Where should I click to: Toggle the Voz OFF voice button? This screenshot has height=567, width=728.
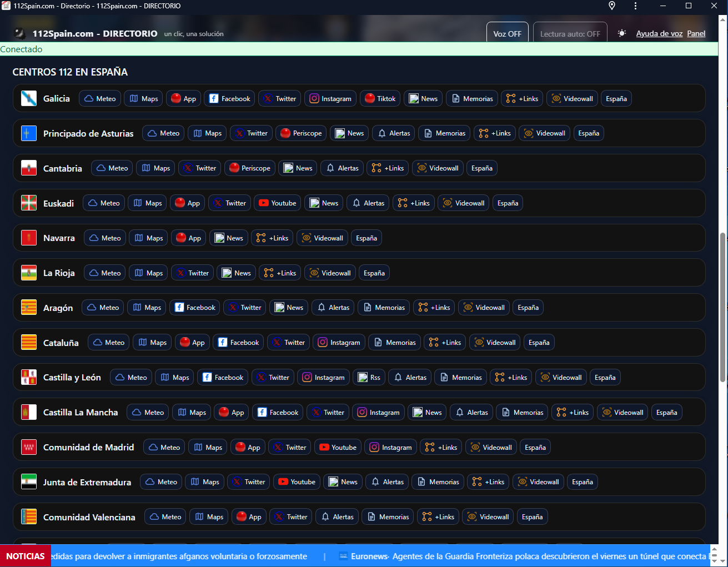coord(507,33)
